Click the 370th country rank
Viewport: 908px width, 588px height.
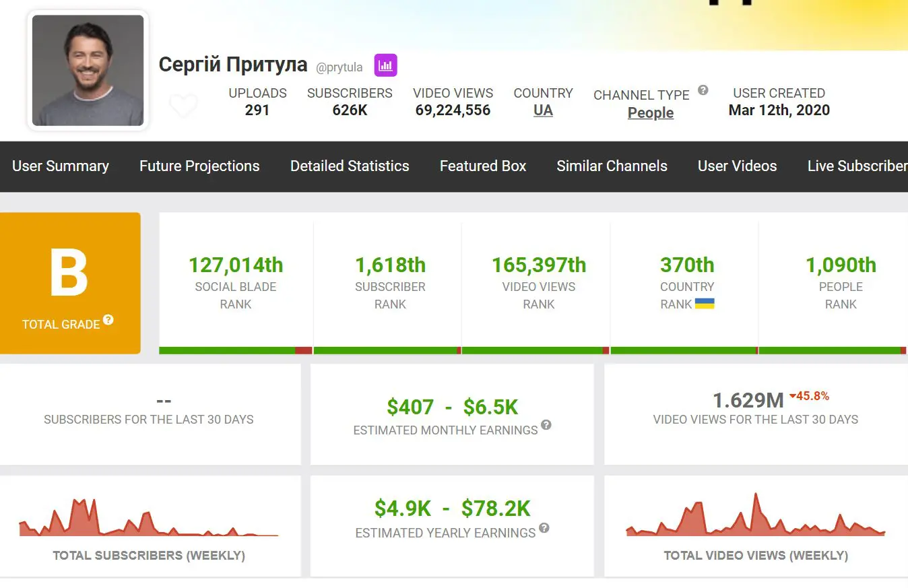coord(687,265)
